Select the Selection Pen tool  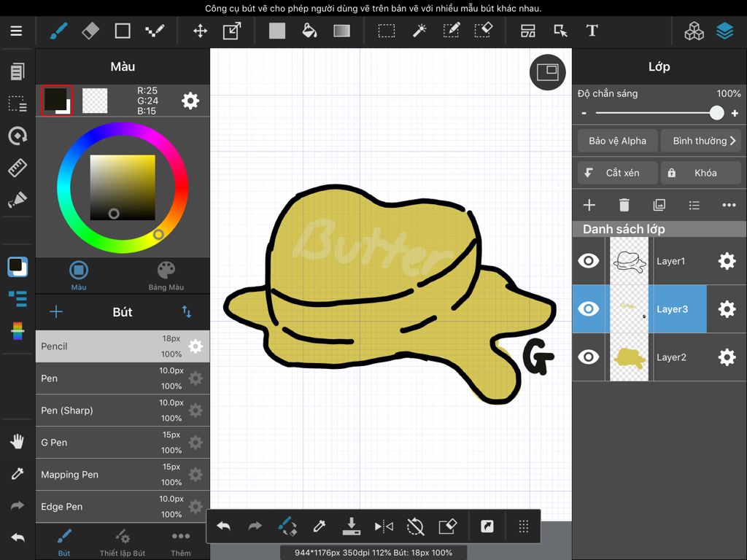click(x=451, y=31)
